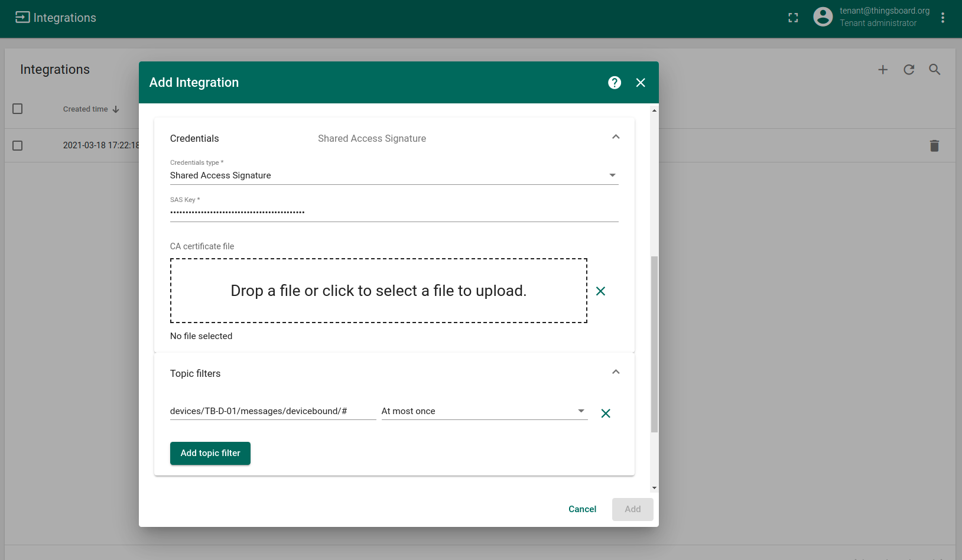962x560 pixels.
Task: Click the dialog scroll down arrow
Action: (x=654, y=488)
